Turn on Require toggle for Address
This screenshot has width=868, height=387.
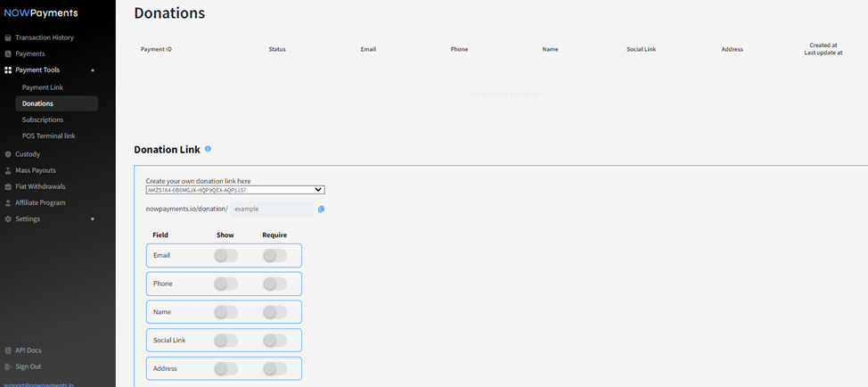pyautogui.click(x=274, y=368)
